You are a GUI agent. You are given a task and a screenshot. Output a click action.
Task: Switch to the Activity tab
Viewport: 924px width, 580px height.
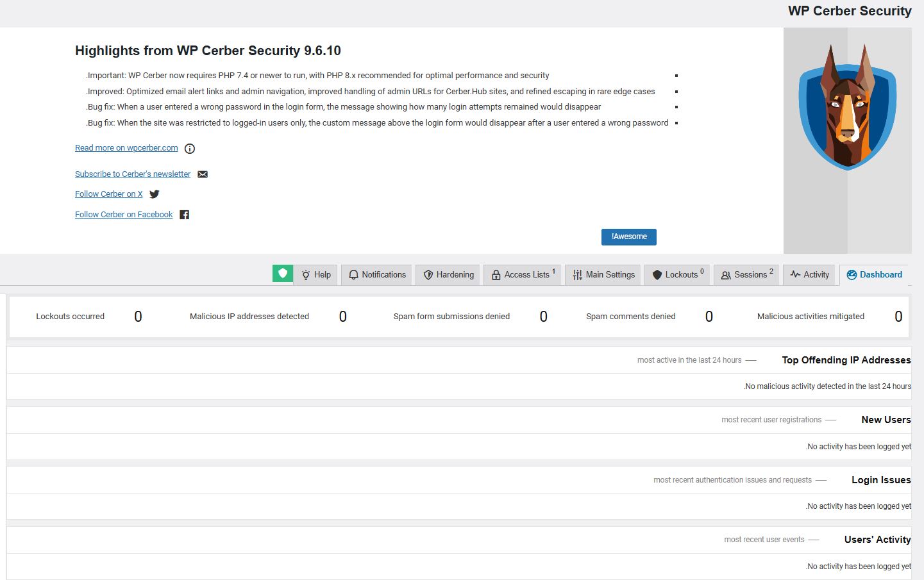pos(810,274)
